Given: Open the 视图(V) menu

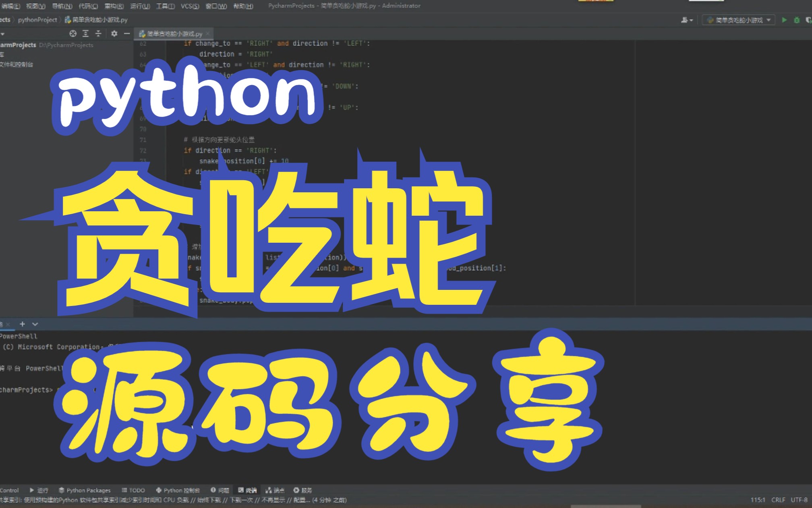Looking at the screenshot, I should (x=35, y=6).
